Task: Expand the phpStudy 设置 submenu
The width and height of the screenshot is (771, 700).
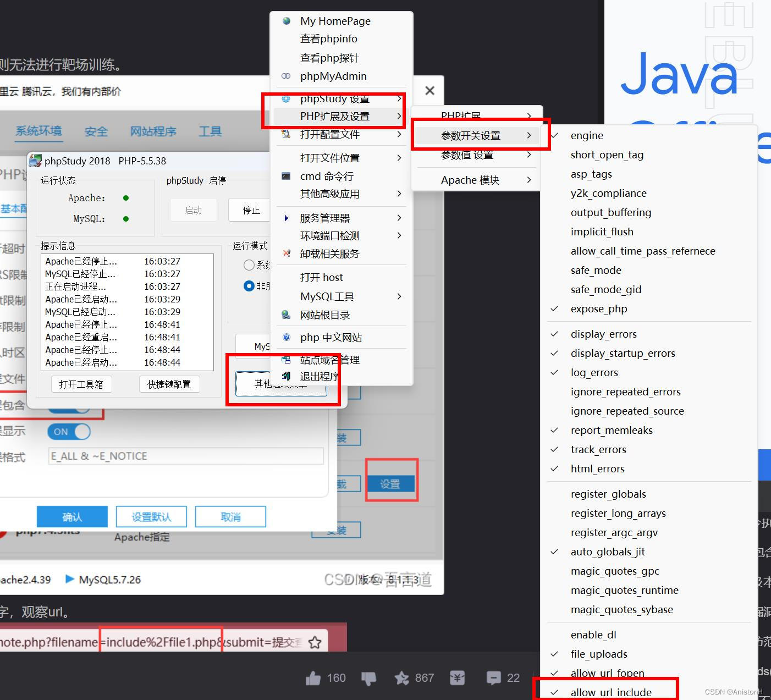Action: (341, 99)
